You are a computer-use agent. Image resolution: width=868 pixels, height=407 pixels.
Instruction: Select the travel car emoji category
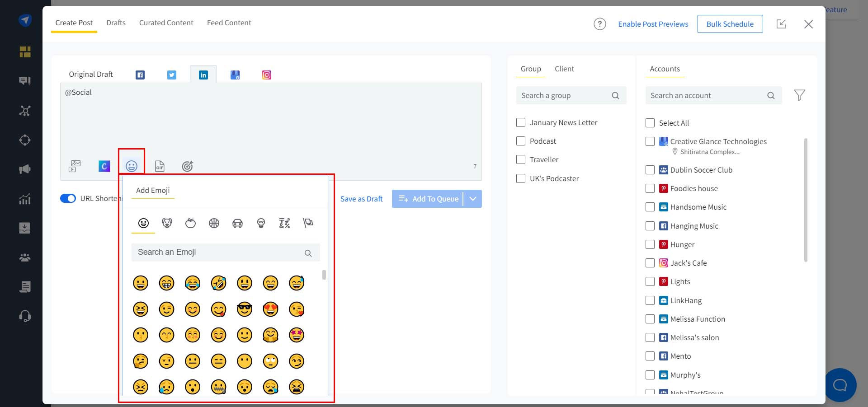[237, 223]
